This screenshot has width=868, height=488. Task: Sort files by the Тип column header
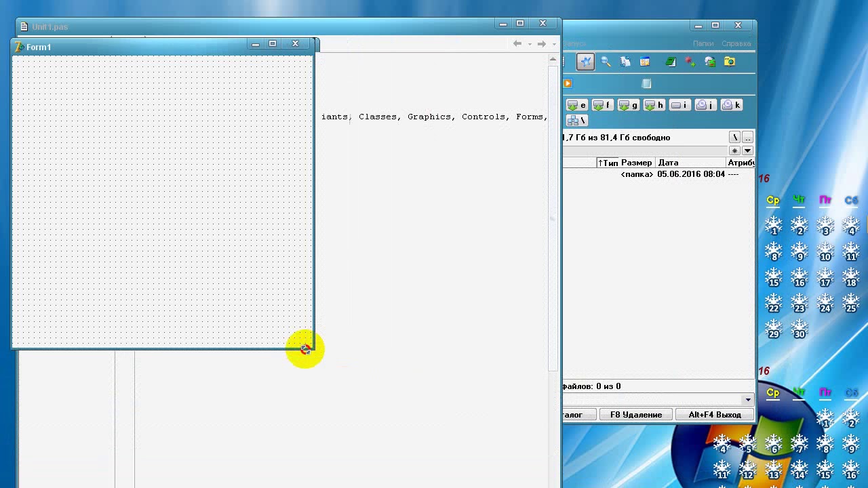click(x=608, y=163)
